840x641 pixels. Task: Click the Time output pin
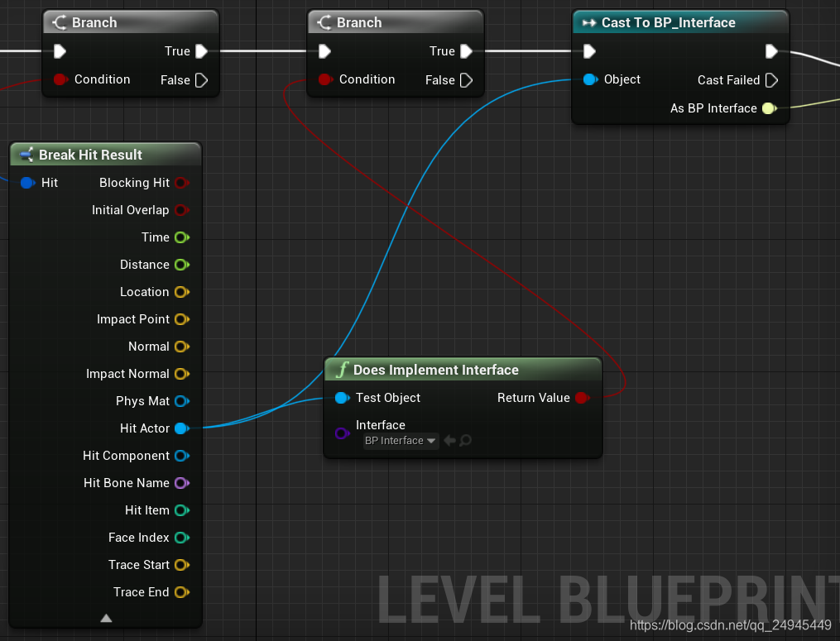pos(181,237)
